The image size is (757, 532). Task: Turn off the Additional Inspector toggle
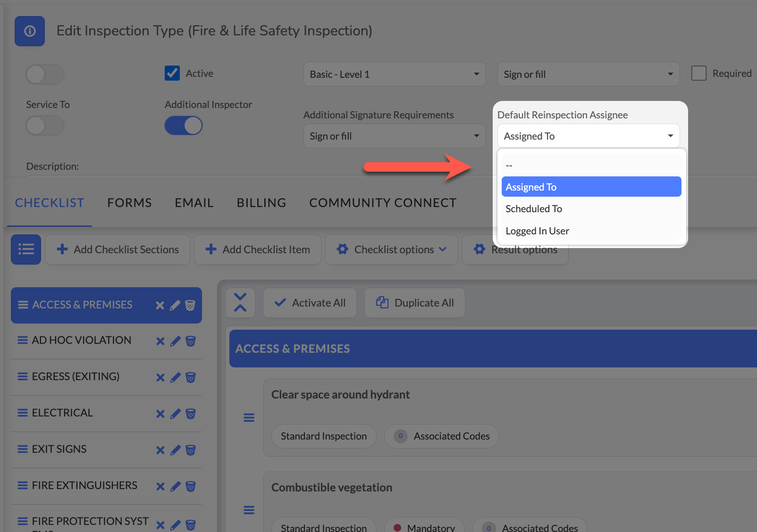pos(184,125)
